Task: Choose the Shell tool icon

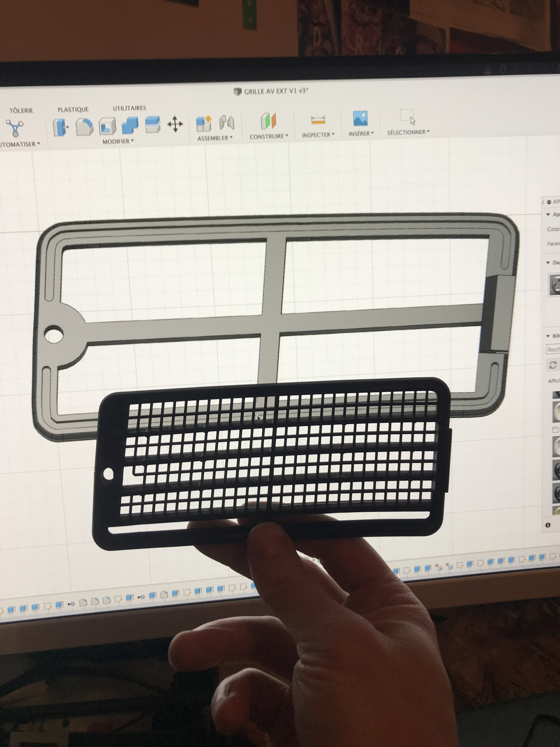Action: [107, 127]
